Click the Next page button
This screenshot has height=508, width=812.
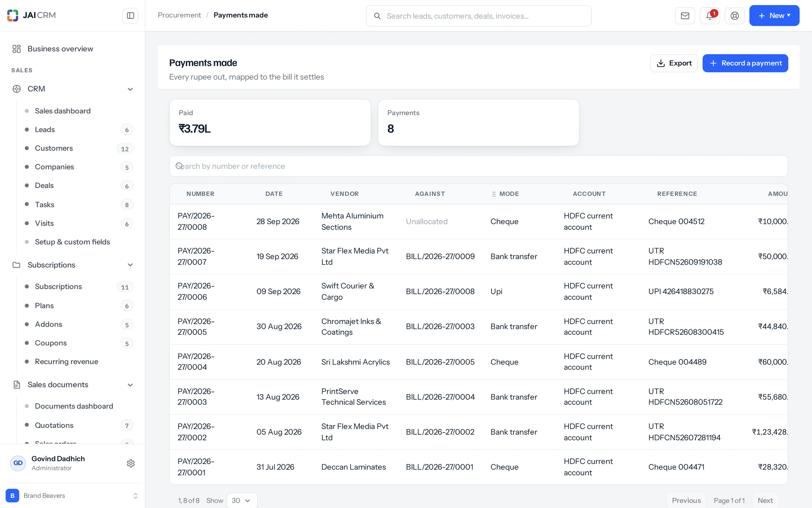pos(765,500)
